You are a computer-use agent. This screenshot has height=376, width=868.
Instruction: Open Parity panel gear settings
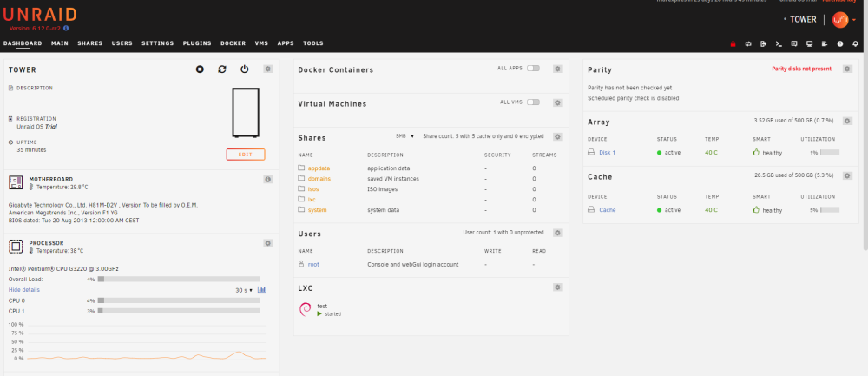[847, 69]
